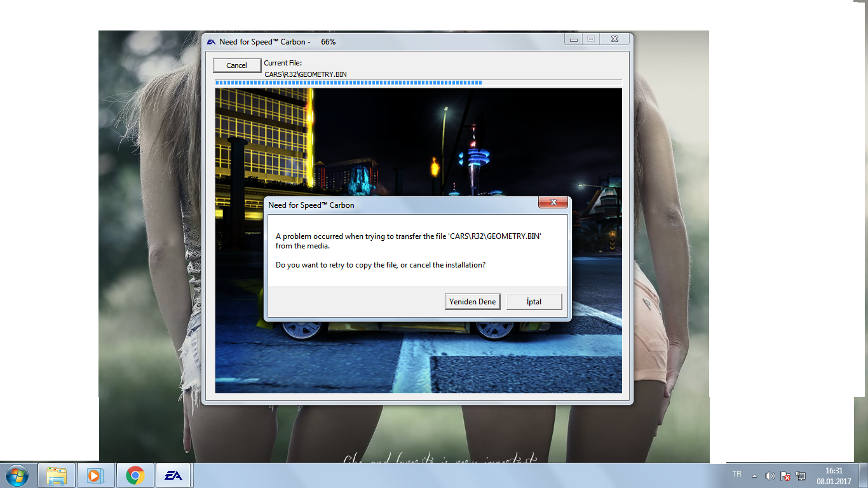Open the volume speaker icon in the tray

(770, 476)
